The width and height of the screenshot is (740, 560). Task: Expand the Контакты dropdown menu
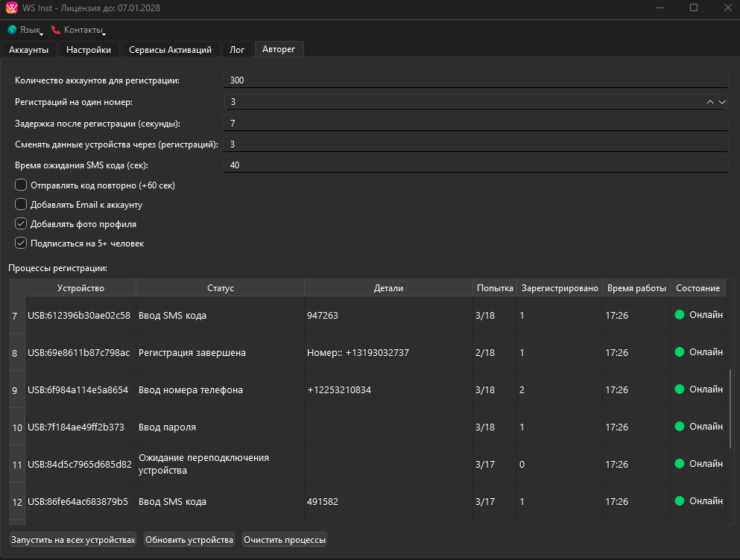[x=83, y=30]
